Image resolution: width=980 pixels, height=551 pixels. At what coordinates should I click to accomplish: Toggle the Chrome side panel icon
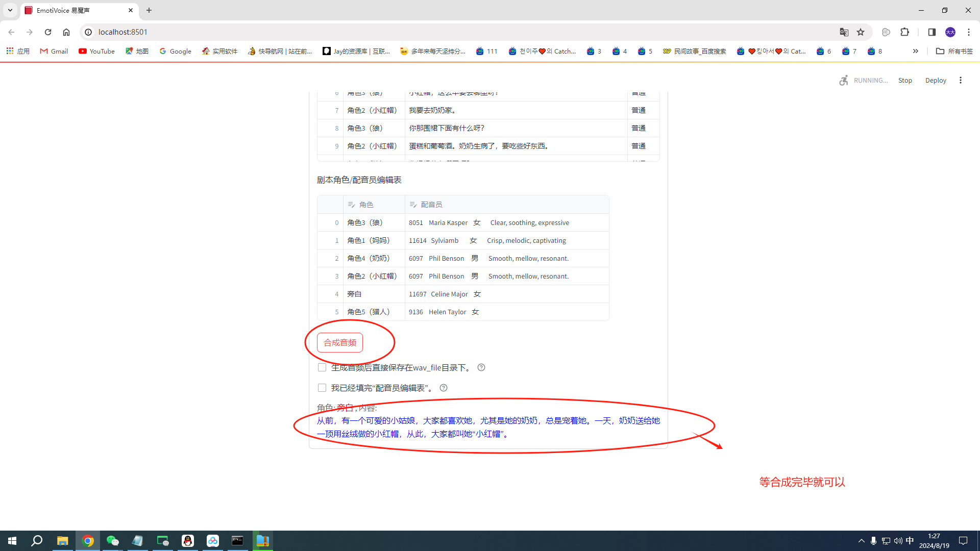coord(932,32)
